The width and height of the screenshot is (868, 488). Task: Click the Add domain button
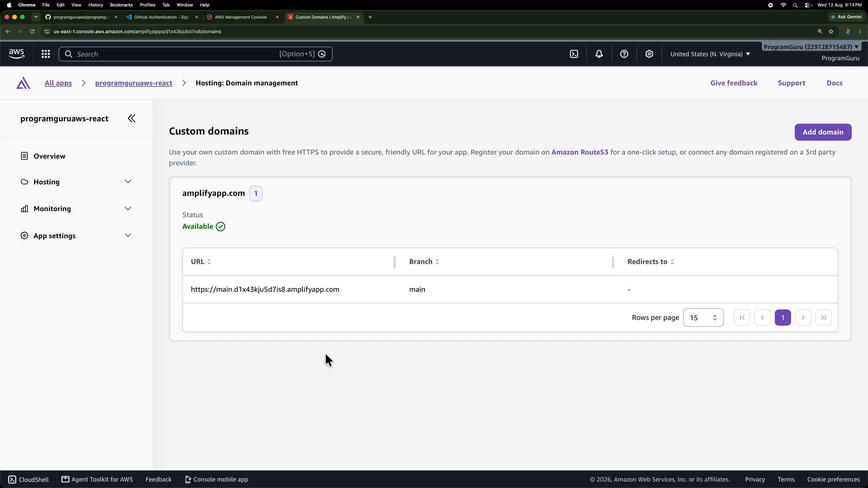pyautogui.click(x=823, y=132)
